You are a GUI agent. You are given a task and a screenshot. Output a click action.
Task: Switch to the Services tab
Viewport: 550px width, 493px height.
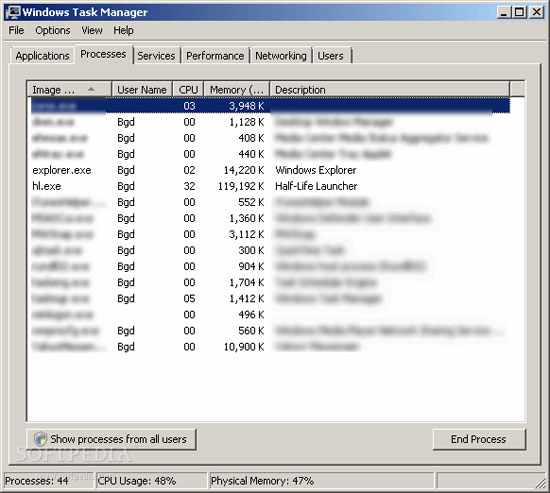pyautogui.click(x=156, y=56)
